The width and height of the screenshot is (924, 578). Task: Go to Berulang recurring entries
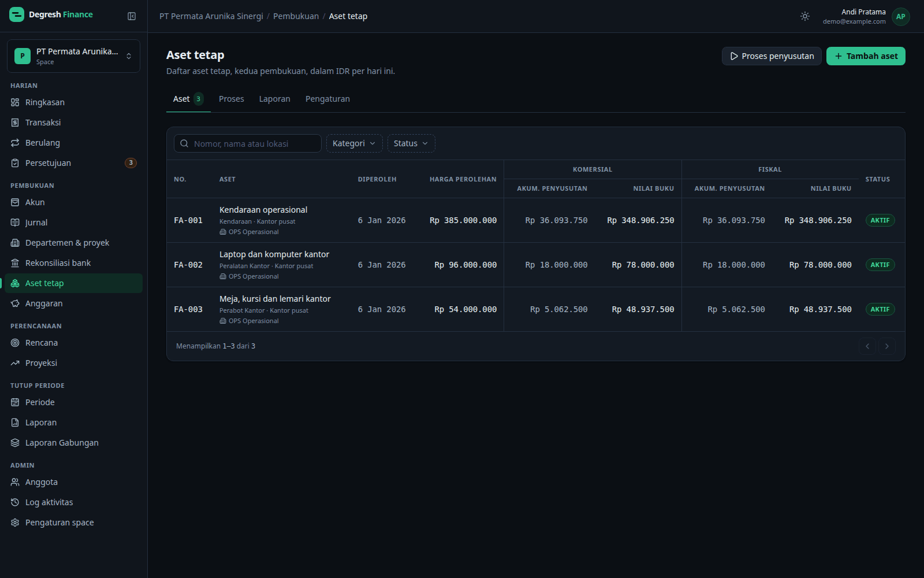(x=73, y=143)
